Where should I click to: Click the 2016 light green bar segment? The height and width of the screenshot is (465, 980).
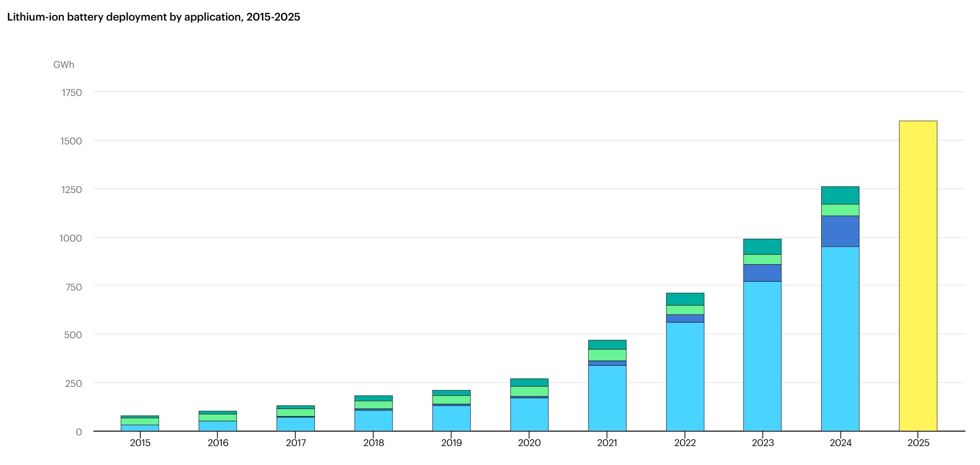218,417
